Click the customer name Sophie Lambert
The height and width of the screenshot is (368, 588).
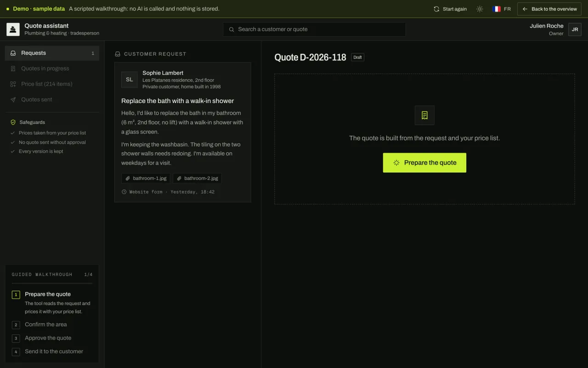point(163,73)
